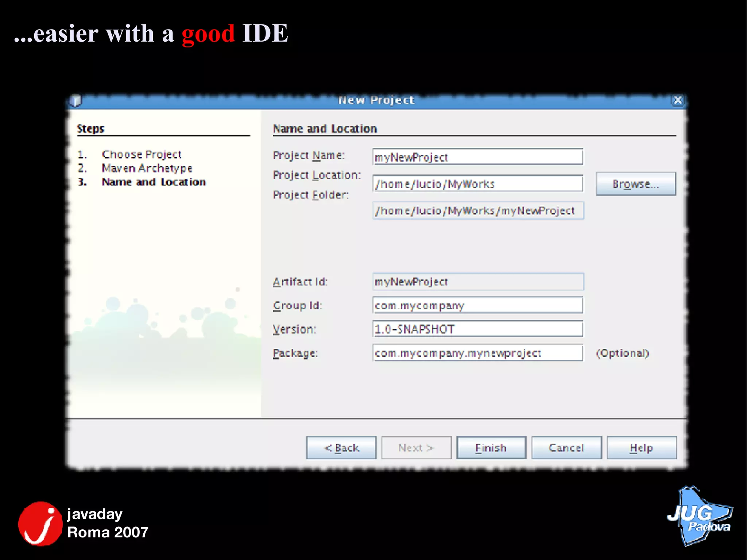Click the 'Version:' label
The image size is (747, 560).
click(x=295, y=329)
